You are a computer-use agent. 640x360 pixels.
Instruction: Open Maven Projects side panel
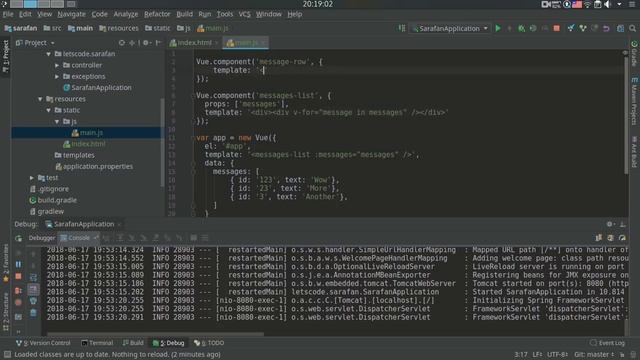click(634, 100)
